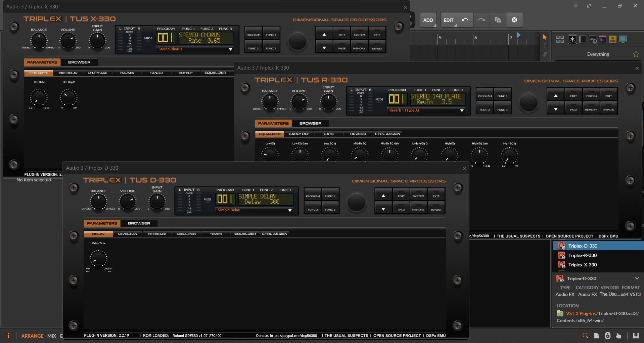This screenshot has width=644, height=343.
Task: Click the duplicate icon in top toolbar
Action: pyautogui.click(x=498, y=20)
